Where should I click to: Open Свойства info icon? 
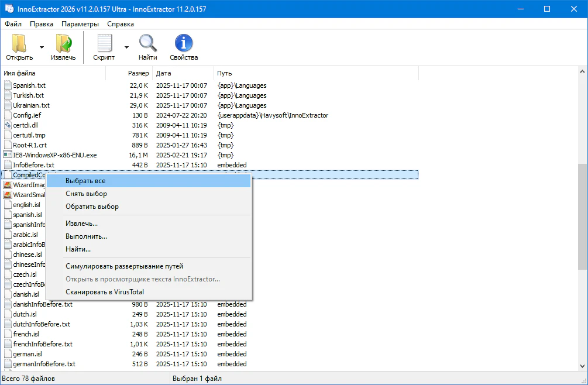[x=184, y=44]
